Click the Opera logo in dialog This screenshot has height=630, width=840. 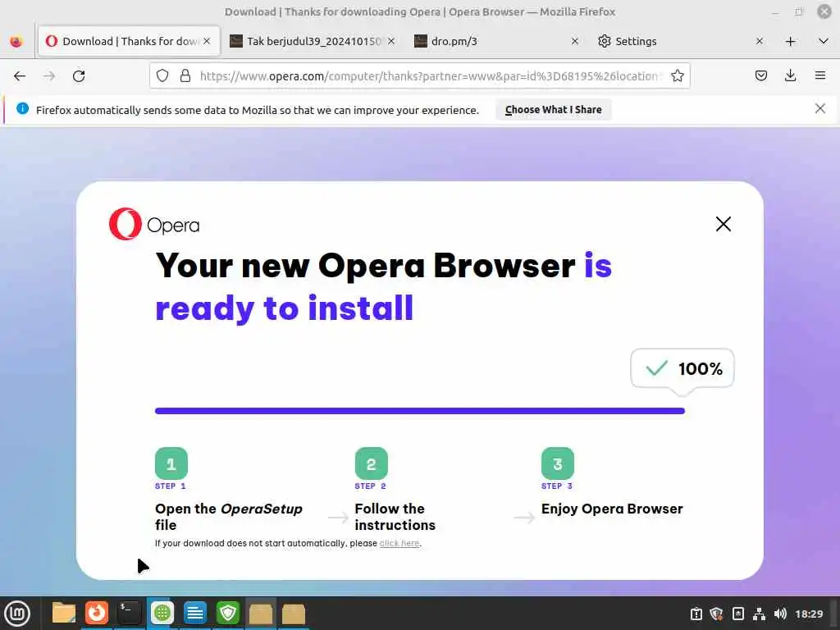click(x=154, y=224)
